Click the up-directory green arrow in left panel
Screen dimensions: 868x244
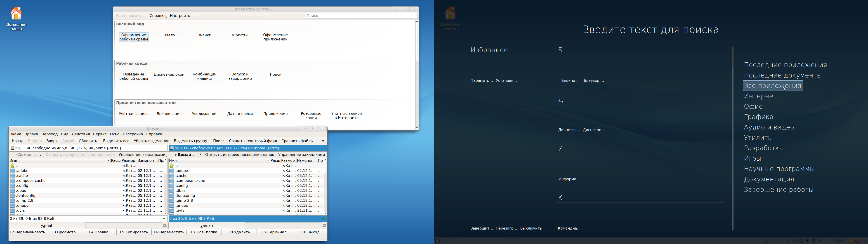click(x=12, y=166)
